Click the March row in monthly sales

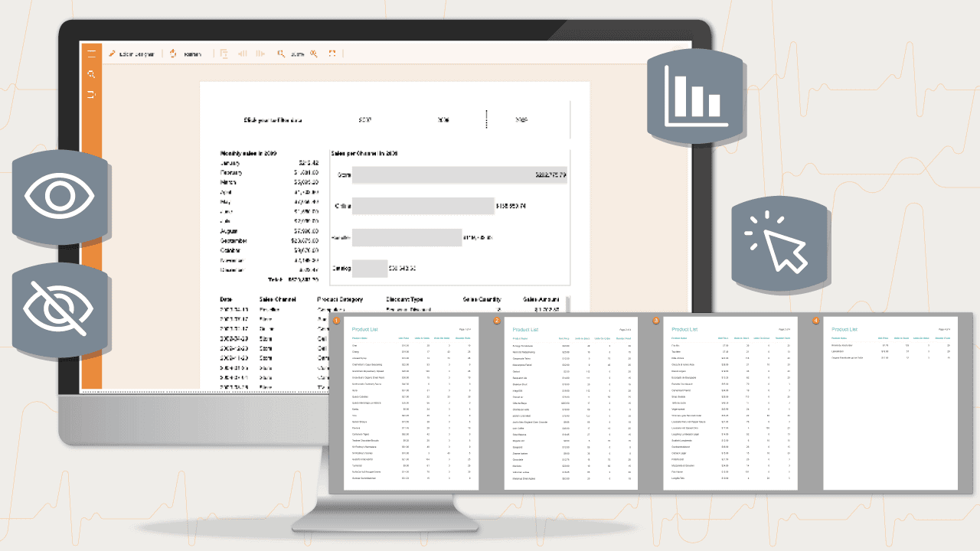(269, 183)
